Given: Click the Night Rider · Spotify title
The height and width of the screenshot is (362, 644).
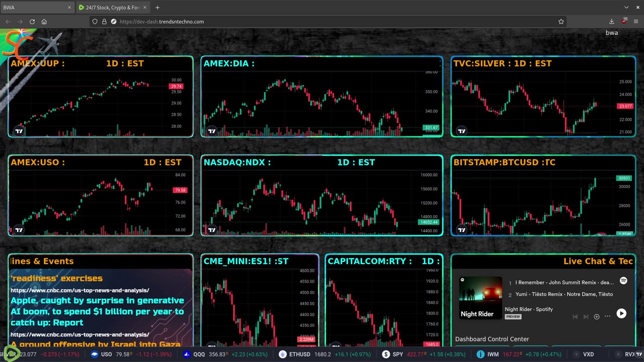Looking at the screenshot, I should 529,309.
